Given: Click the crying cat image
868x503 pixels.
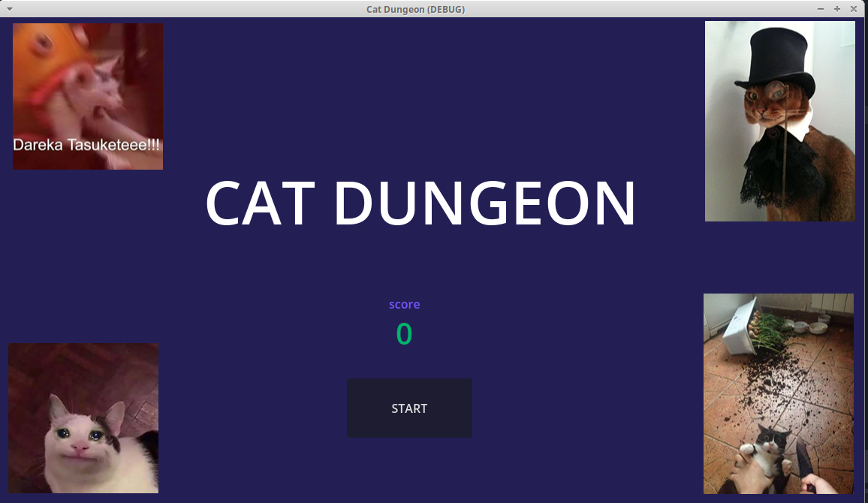Looking at the screenshot, I should click(x=83, y=418).
